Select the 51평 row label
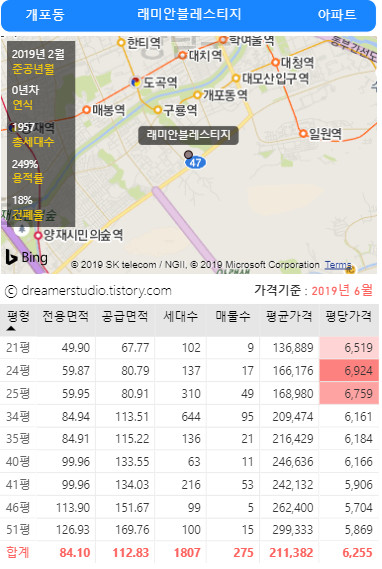Image resolution: width=382 pixels, height=569 pixels. tap(18, 529)
